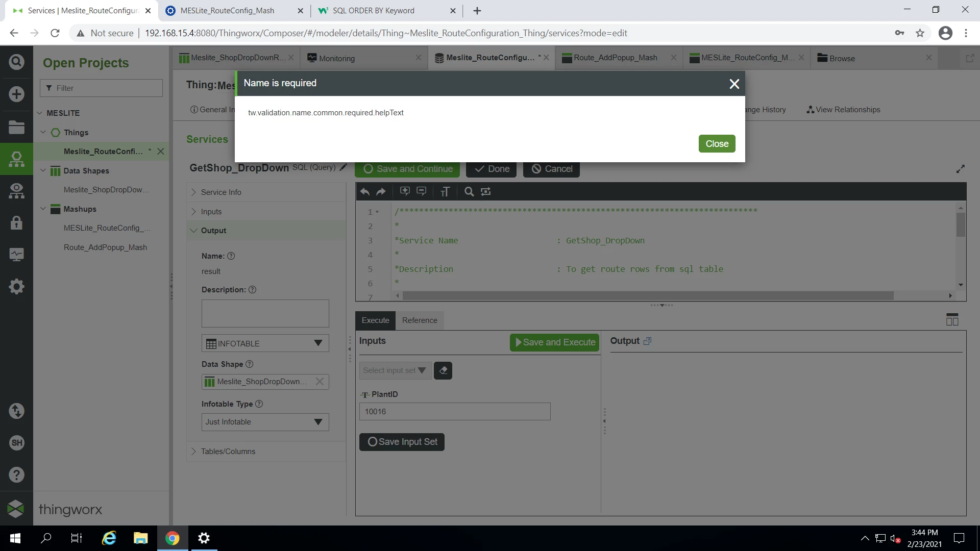
Task: Expand the Service Info section
Action: point(221,192)
